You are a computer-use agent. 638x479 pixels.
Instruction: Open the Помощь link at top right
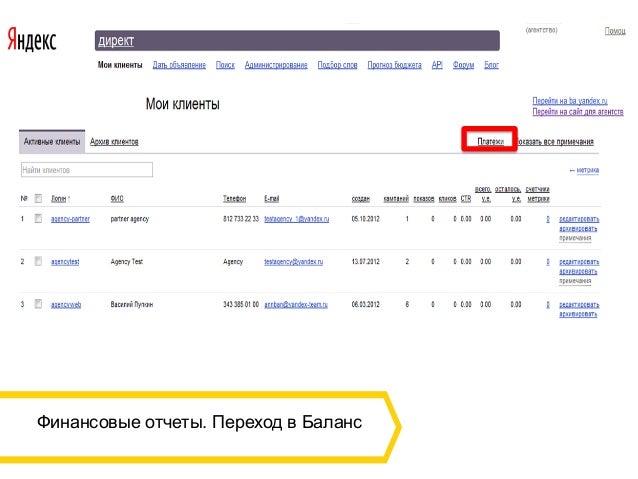[615, 31]
